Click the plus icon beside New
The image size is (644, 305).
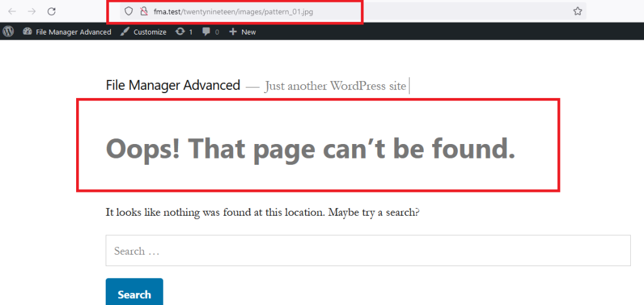pos(233,31)
